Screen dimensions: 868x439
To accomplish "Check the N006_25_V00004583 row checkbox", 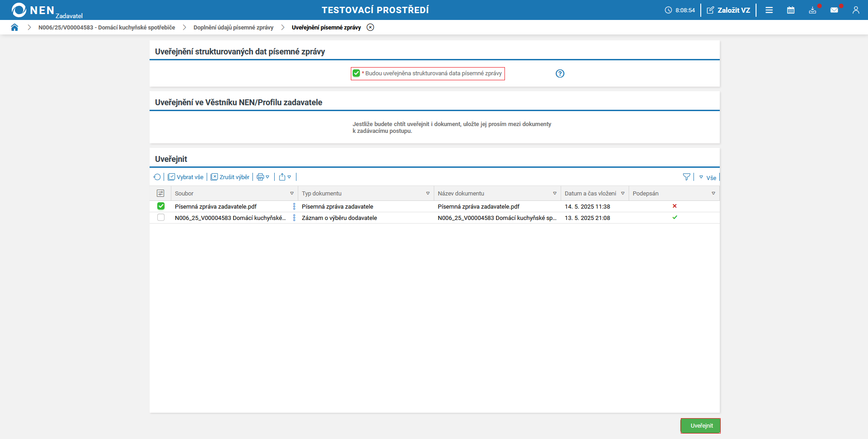I will [161, 218].
